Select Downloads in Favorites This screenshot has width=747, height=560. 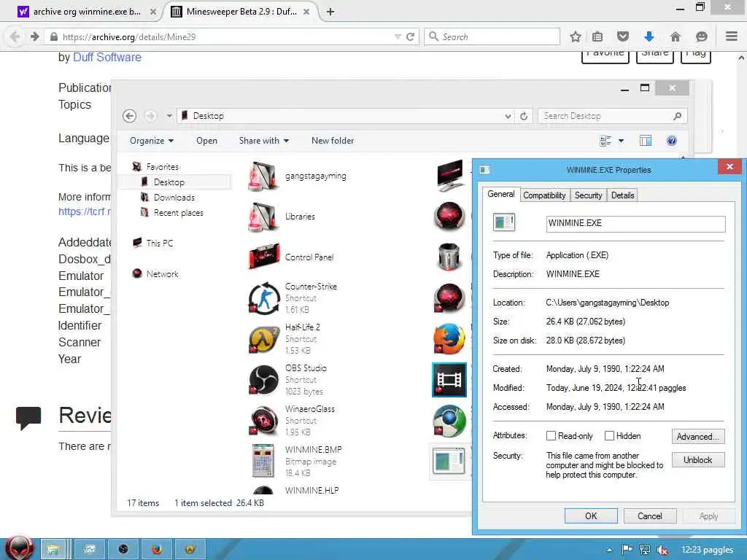point(174,197)
